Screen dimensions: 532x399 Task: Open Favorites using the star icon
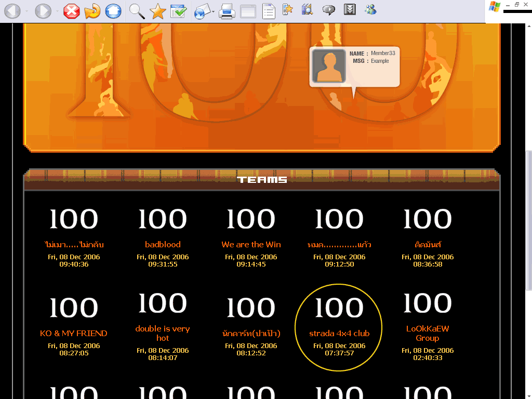click(157, 11)
